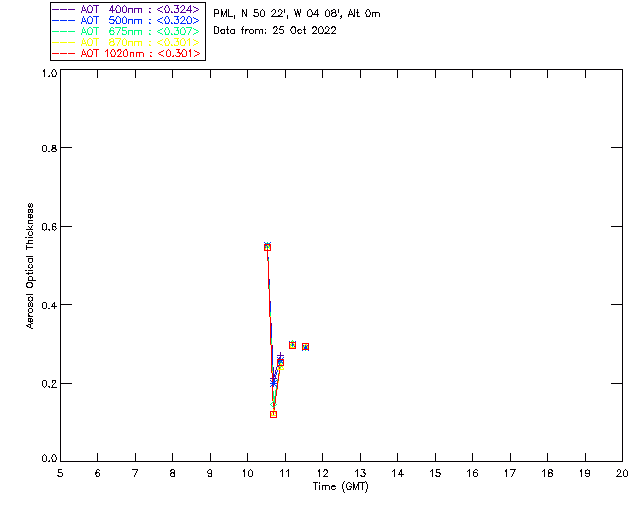Click the x-axis tick label 17
Viewport: 640px width, 512px height.
[x=510, y=473]
